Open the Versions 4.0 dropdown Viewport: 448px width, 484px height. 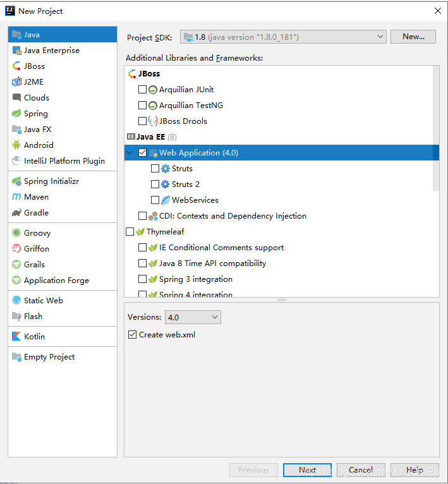pyautogui.click(x=193, y=317)
